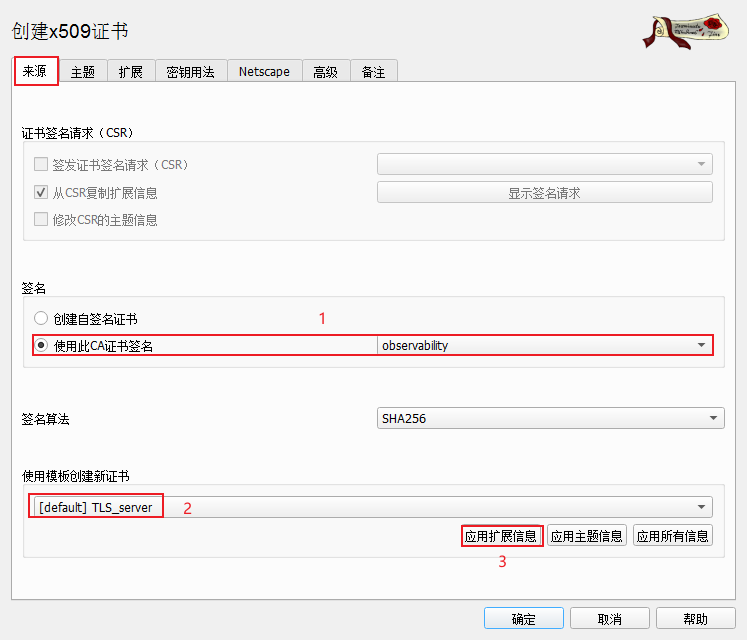Screen dimensions: 747x640
Task: Click the 应用所有信息 button
Action: point(672,536)
